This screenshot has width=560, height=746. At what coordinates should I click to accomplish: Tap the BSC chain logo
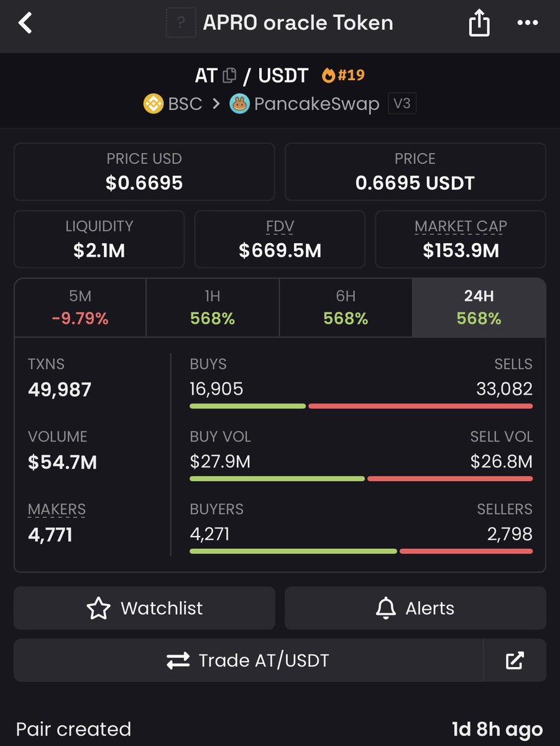(x=154, y=103)
